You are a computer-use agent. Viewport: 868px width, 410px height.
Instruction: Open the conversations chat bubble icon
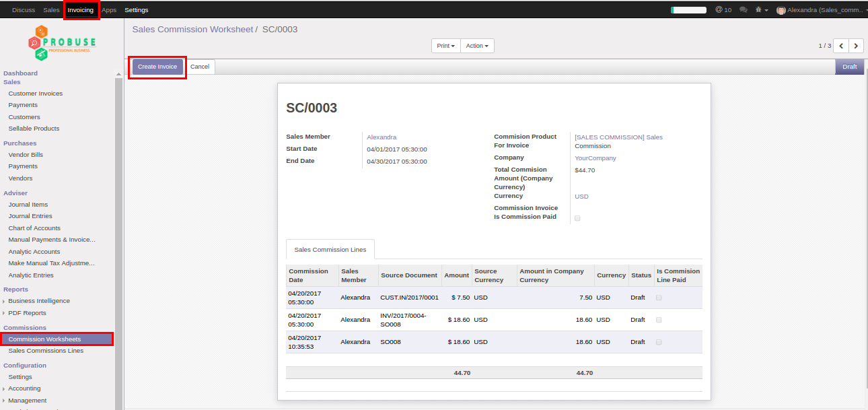coord(744,10)
